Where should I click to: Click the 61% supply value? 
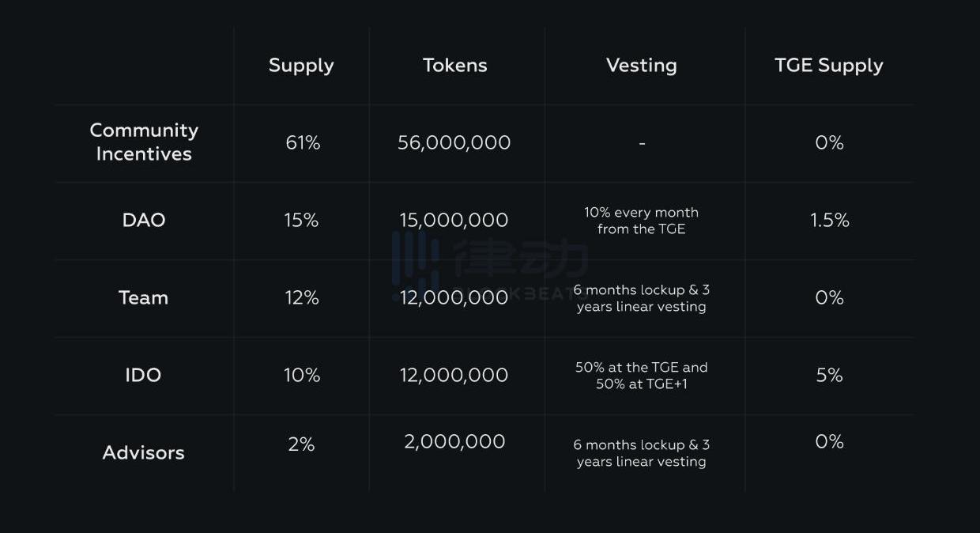[x=303, y=142]
